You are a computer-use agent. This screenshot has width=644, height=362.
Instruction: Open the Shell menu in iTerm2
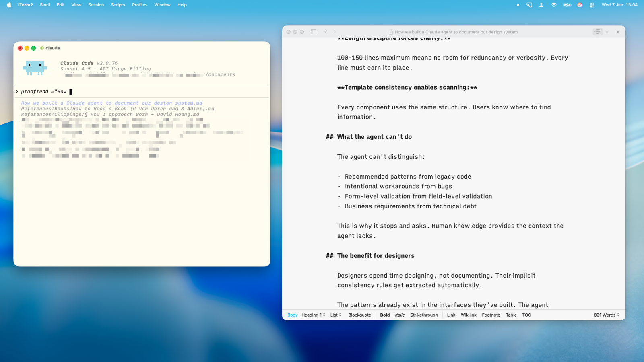(x=45, y=5)
